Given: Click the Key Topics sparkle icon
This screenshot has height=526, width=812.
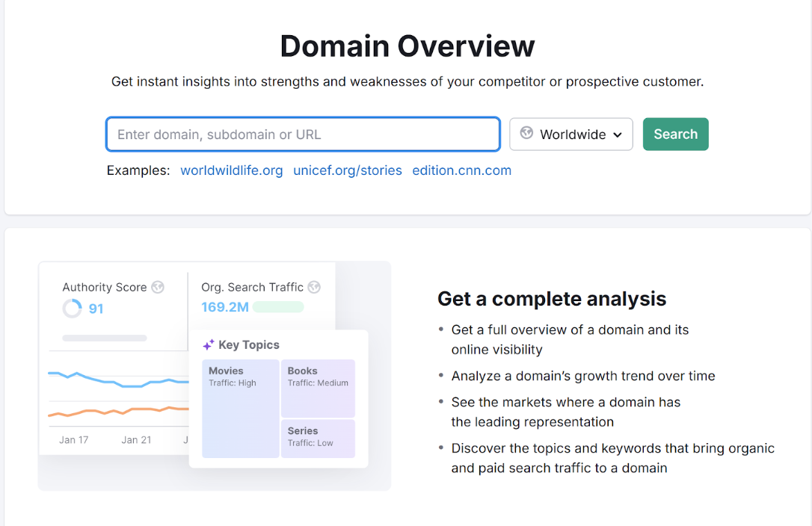Looking at the screenshot, I should (x=209, y=345).
